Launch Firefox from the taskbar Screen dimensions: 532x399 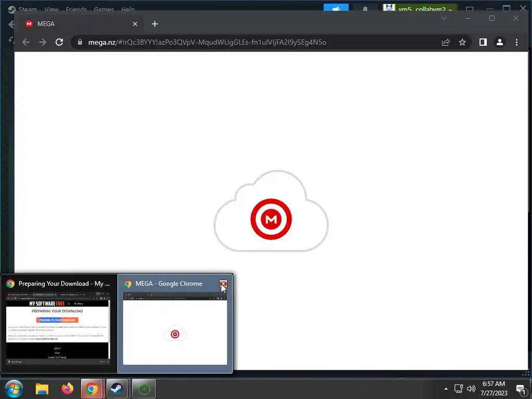[x=67, y=389]
